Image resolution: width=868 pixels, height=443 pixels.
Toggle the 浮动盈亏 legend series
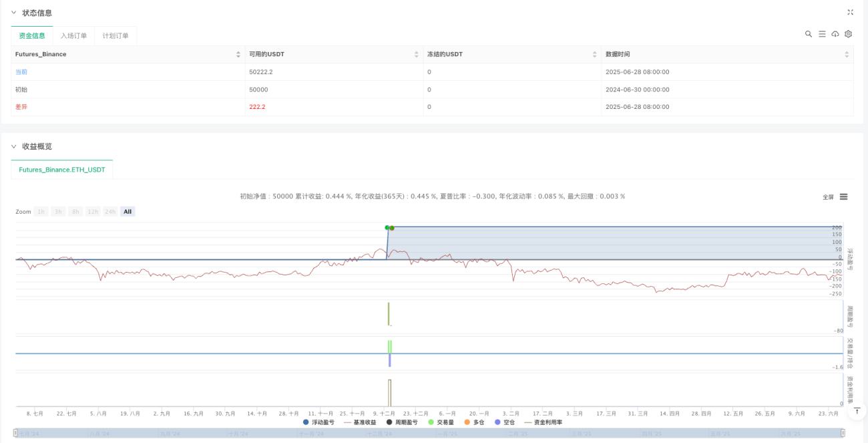[x=318, y=422]
